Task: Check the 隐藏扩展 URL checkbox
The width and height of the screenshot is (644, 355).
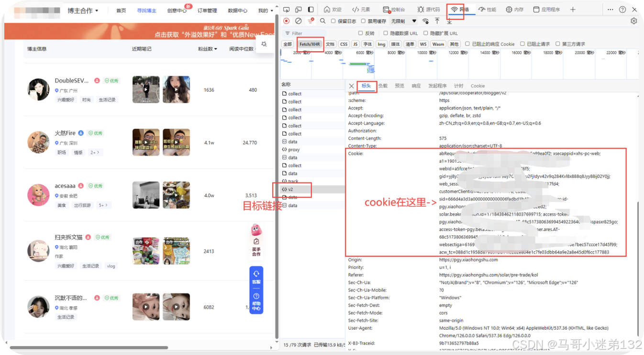Action: tap(426, 33)
